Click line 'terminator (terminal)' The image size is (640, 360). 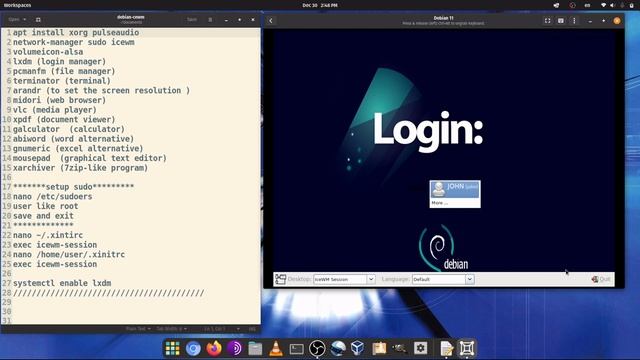[62, 81]
